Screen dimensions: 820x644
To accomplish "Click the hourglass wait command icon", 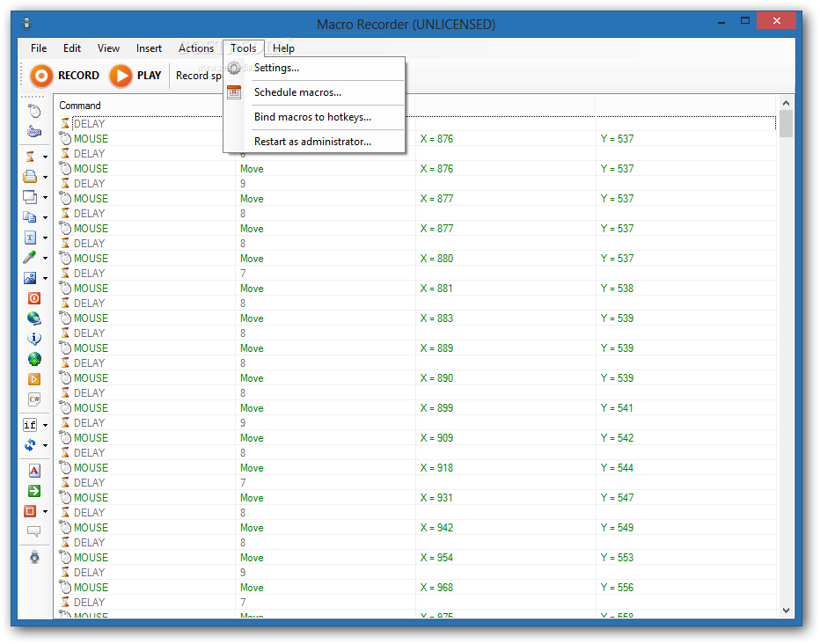I will 30,157.
